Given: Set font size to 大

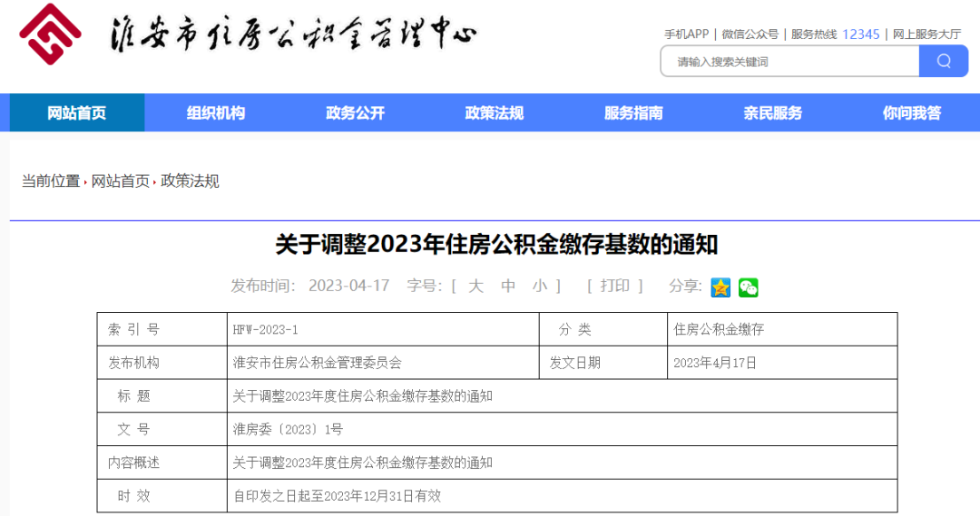Looking at the screenshot, I should point(476,286).
